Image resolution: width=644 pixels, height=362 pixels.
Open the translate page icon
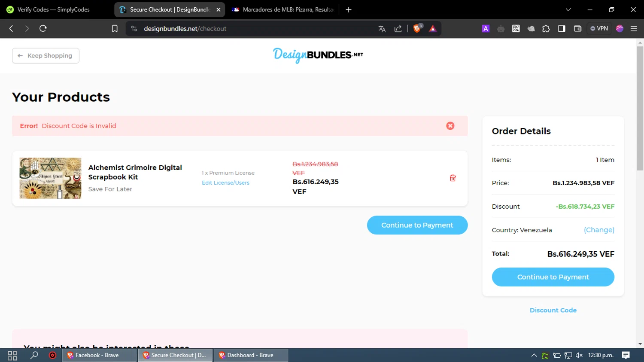[x=382, y=28]
